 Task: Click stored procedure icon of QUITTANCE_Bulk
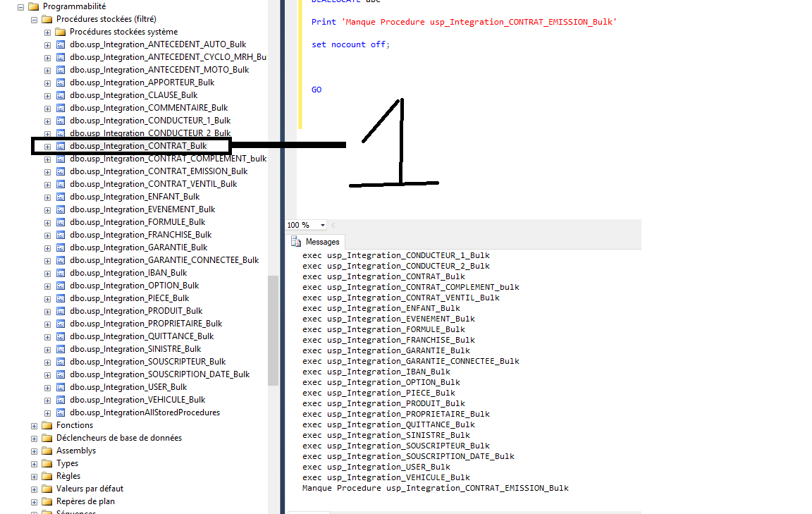pyautogui.click(x=61, y=336)
